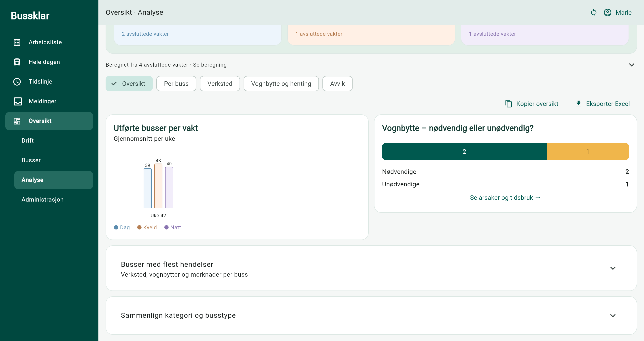
Task: Click the Dag legend dot
Action: 116,227
